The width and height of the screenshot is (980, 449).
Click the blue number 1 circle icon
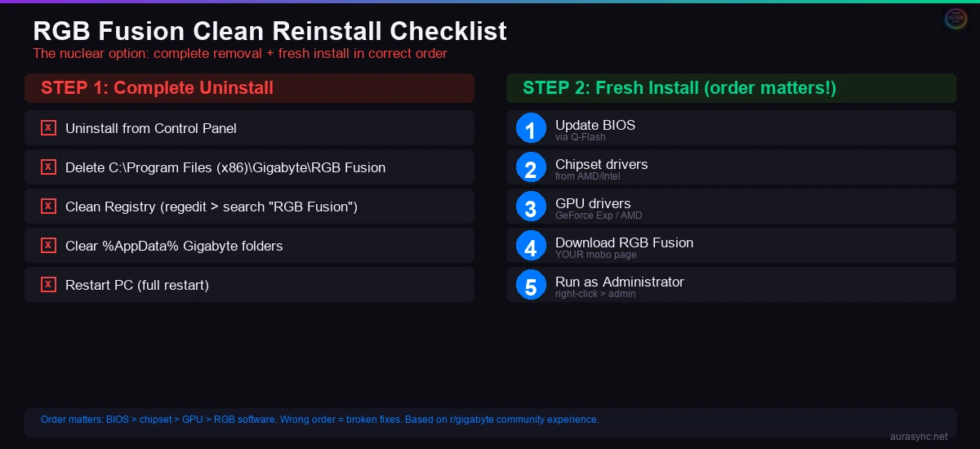tap(531, 128)
